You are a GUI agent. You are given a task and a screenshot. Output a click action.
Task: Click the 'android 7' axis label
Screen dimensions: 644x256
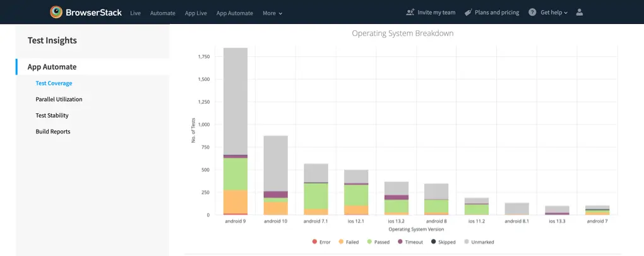(597, 221)
